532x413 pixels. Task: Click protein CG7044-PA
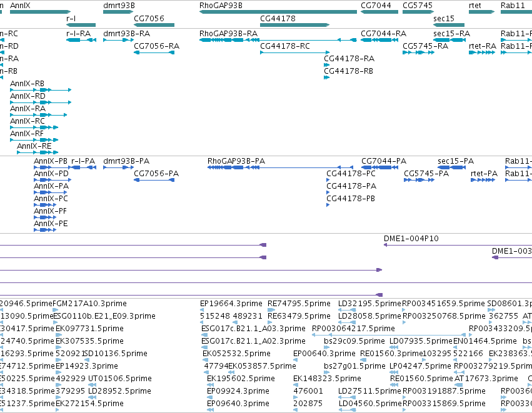(x=379, y=167)
